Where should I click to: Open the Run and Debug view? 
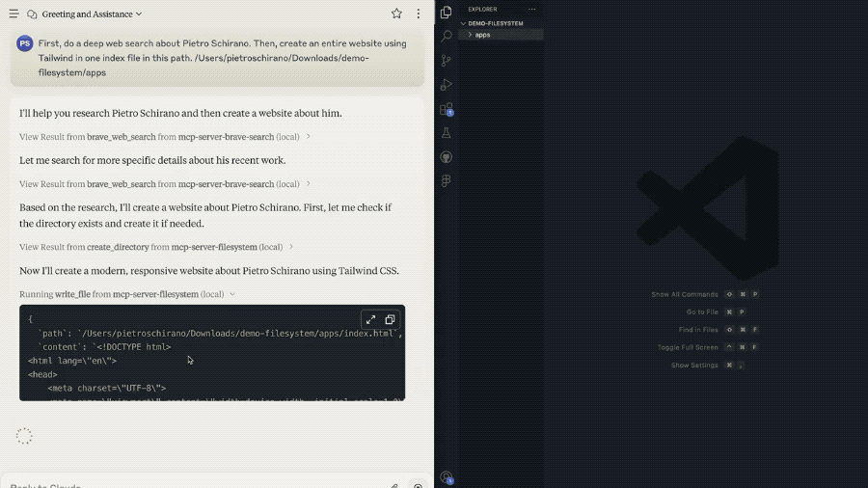point(446,85)
